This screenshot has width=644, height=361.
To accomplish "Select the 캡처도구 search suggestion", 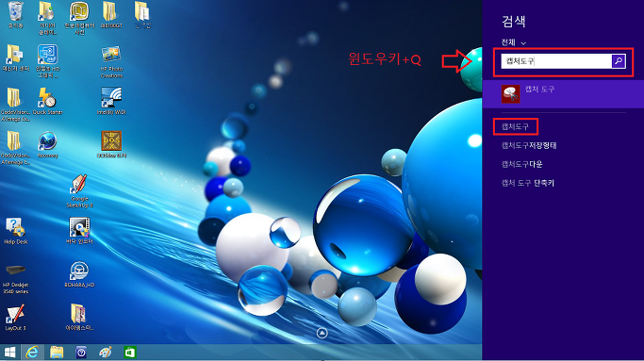I will point(515,127).
